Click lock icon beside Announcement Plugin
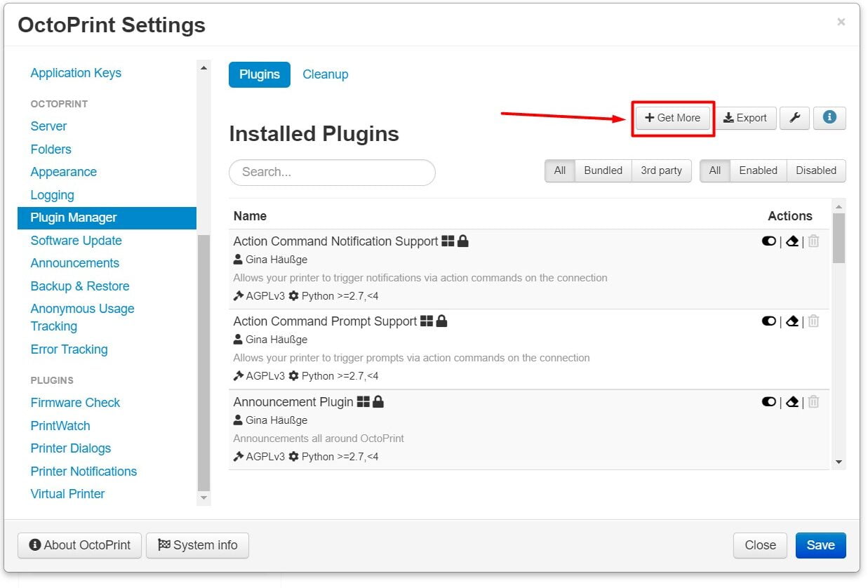Image resolution: width=868 pixels, height=588 pixels. tap(378, 402)
